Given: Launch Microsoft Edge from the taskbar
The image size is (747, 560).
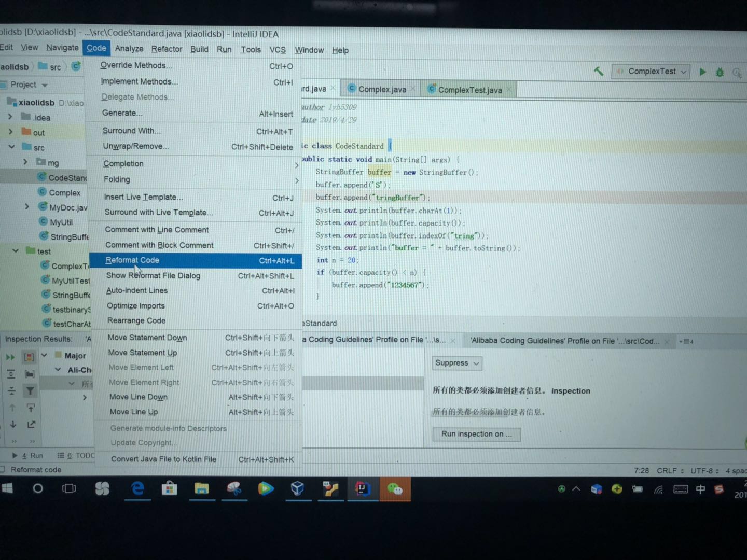Looking at the screenshot, I should coord(137,488).
